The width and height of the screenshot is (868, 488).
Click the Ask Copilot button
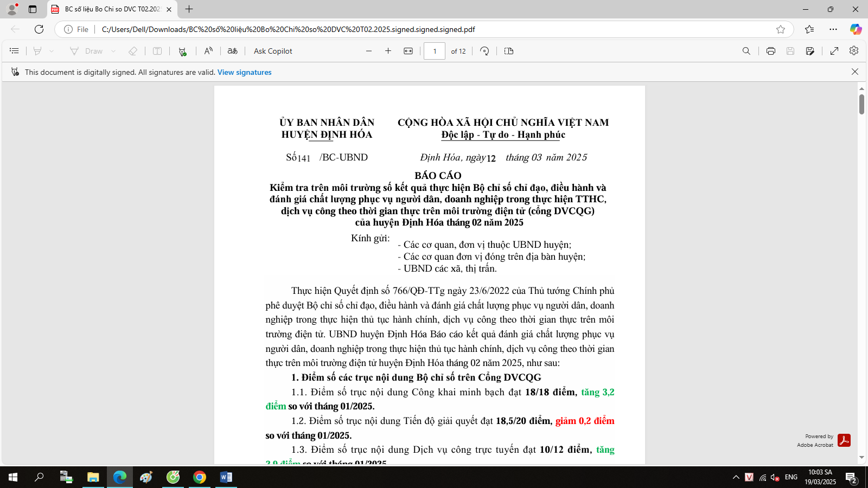click(x=273, y=51)
